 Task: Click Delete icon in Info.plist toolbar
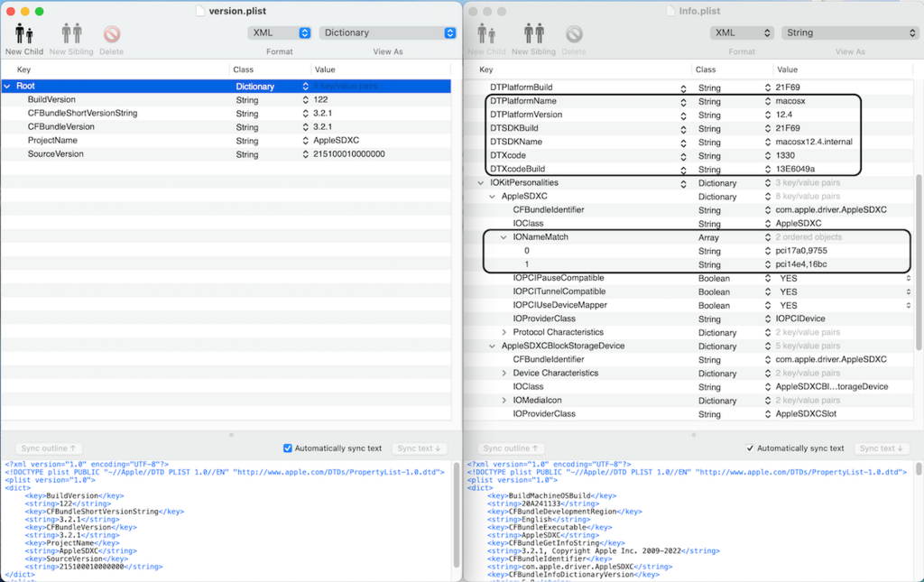(574, 34)
